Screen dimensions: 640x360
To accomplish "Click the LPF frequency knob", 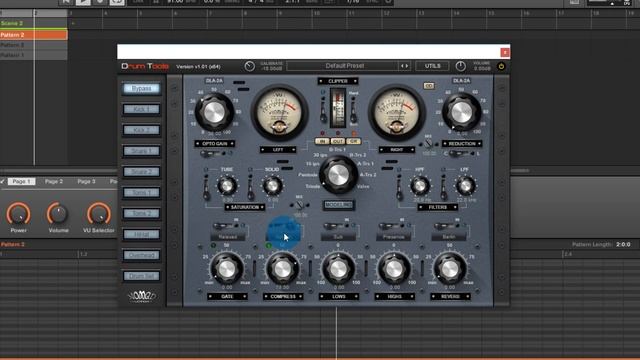I will click(465, 186).
